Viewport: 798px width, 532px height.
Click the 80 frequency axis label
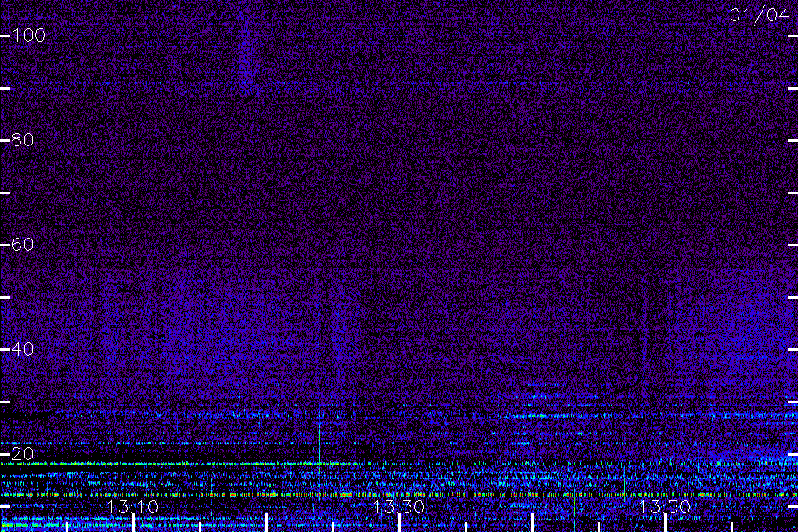[x=22, y=139]
